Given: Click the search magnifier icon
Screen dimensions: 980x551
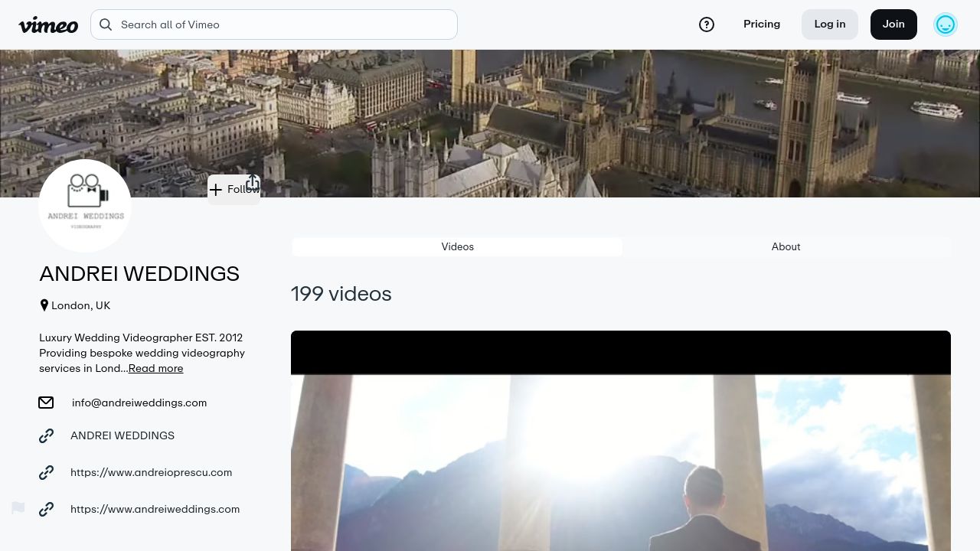Looking at the screenshot, I should point(106,24).
